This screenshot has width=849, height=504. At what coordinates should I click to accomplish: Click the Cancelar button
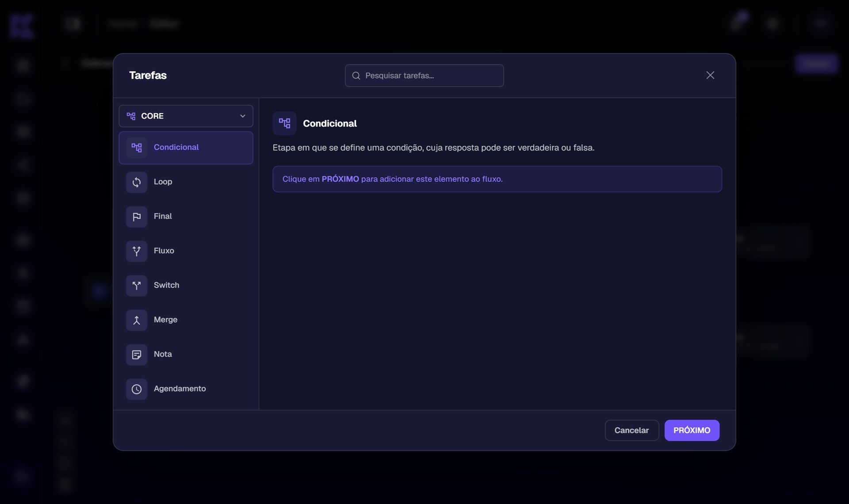[x=631, y=430]
